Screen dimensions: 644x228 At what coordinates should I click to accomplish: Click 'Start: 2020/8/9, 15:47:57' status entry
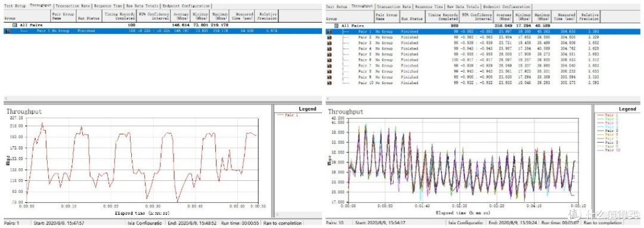[60, 223]
